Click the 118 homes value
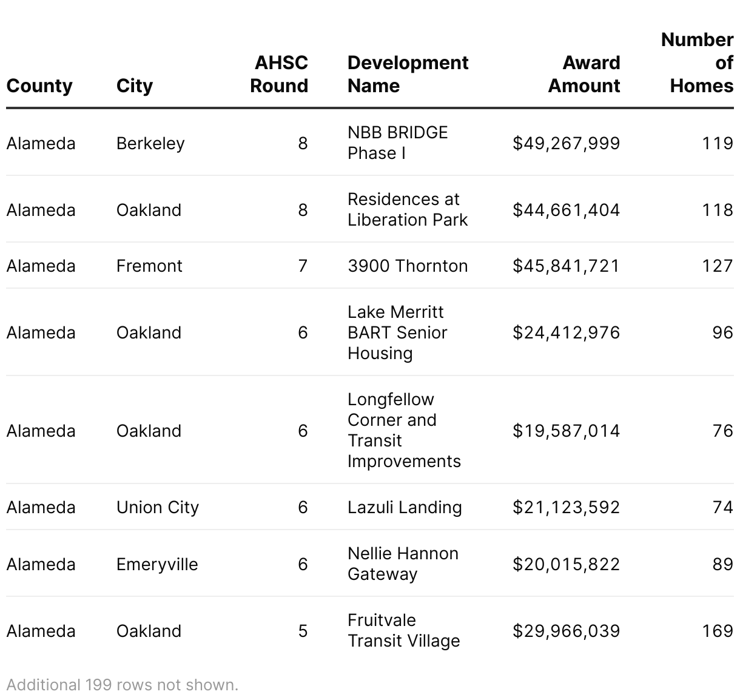The image size is (740, 700). point(718,210)
